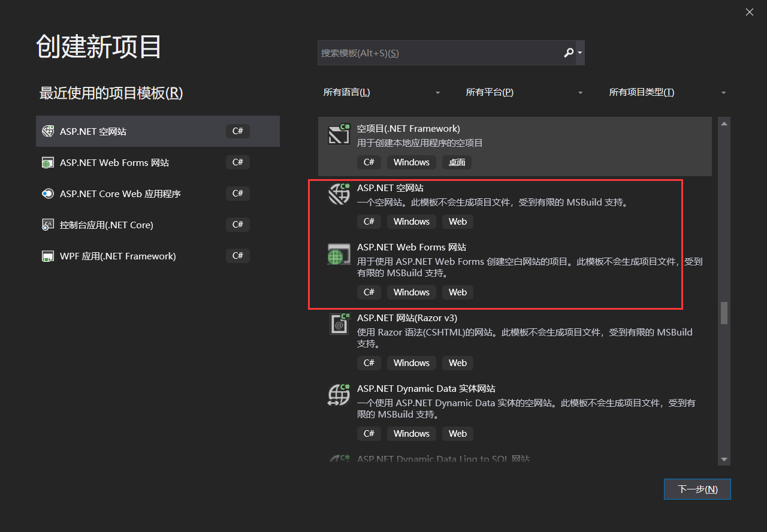767x532 pixels.
Task: Click C# tag under ASP.NET Web Forms 网站 template
Action: (369, 292)
